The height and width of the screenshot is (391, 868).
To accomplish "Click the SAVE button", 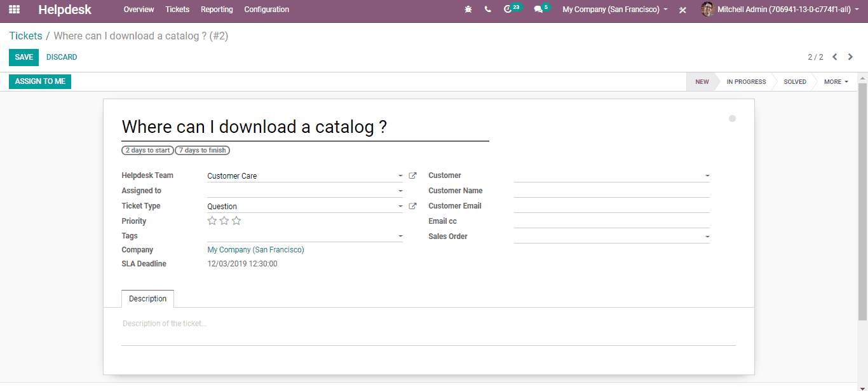I will [24, 57].
